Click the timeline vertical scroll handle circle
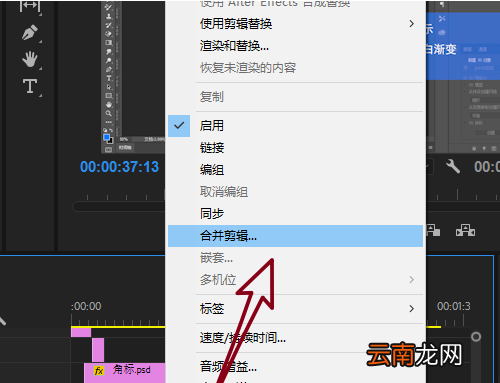The width and height of the screenshot is (500, 383). click(476, 337)
